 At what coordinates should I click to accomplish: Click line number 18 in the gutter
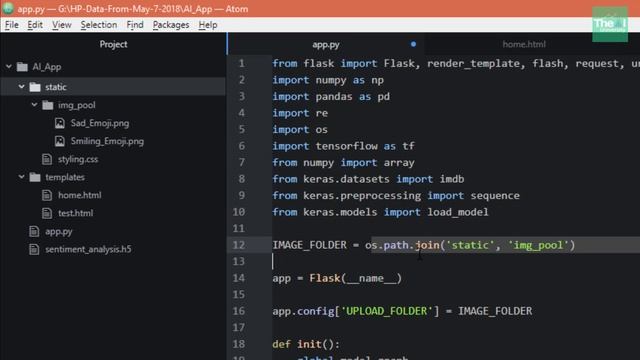pos(239,344)
